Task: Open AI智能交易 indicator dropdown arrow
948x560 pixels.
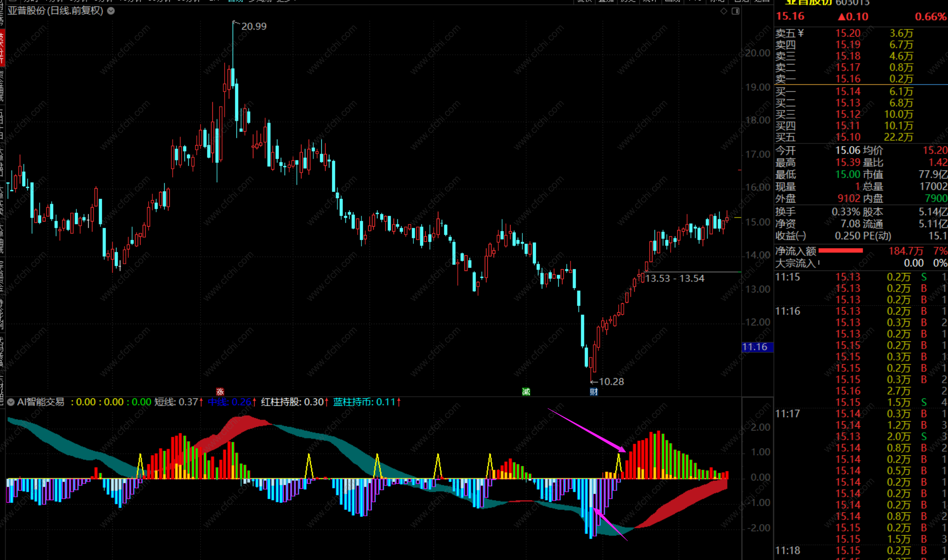Action: [11, 402]
